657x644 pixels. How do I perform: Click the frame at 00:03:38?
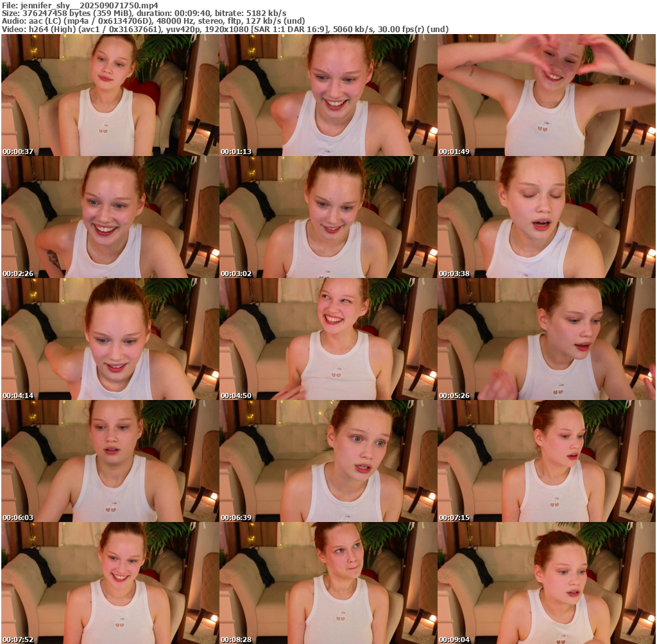[546, 217]
